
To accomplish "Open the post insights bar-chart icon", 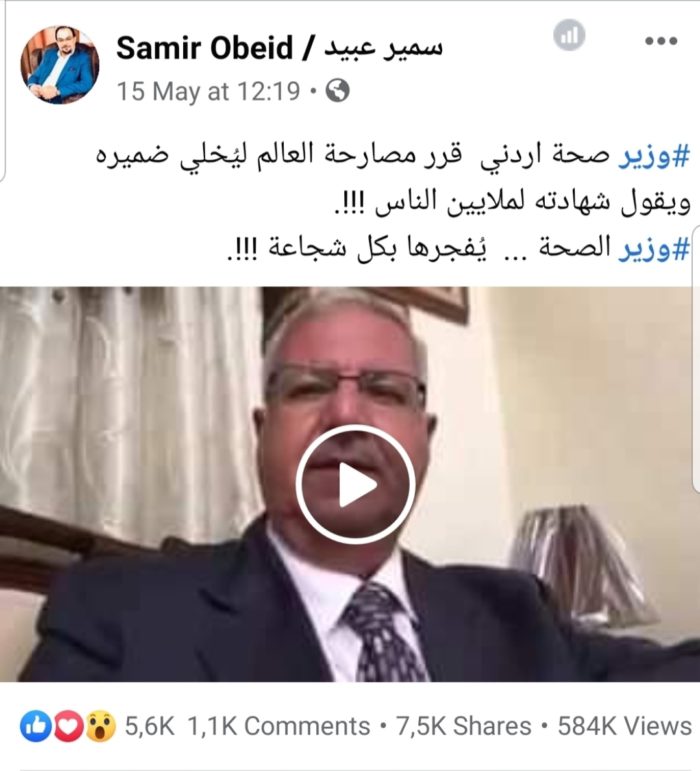I will 569,35.
